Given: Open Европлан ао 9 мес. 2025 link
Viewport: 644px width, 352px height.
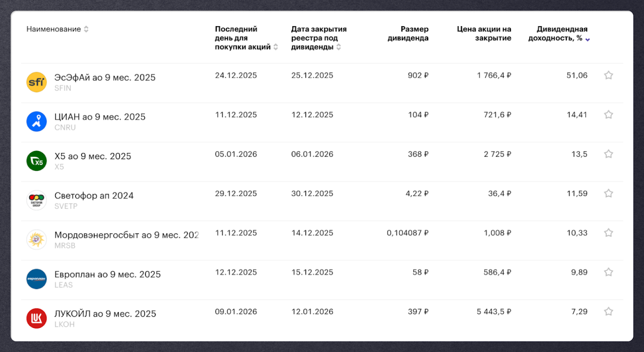Looking at the screenshot, I should click(107, 274).
